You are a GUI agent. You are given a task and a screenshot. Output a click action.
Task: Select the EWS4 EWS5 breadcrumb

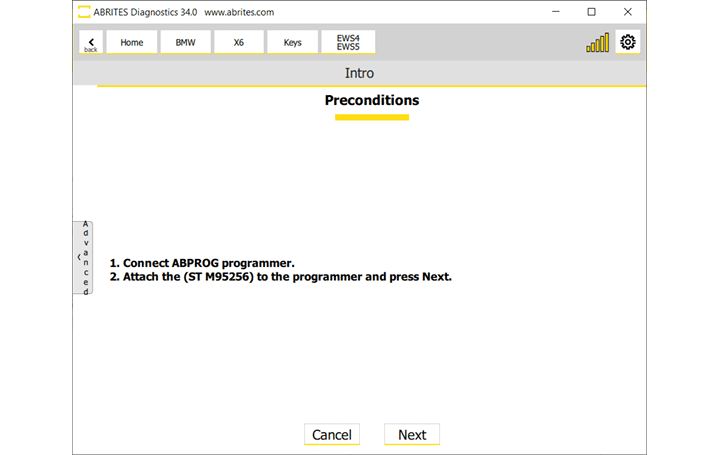[348, 42]
